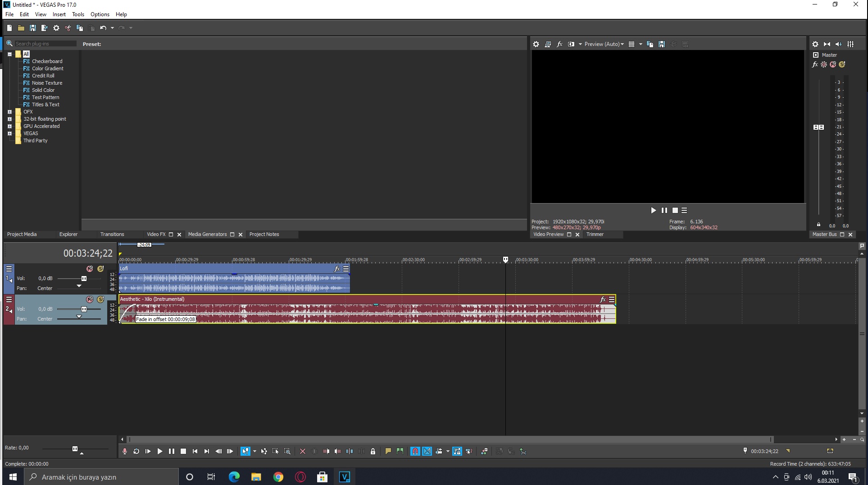
Task: Save preview snapshot to file
Action: click(x=662, y=44)
